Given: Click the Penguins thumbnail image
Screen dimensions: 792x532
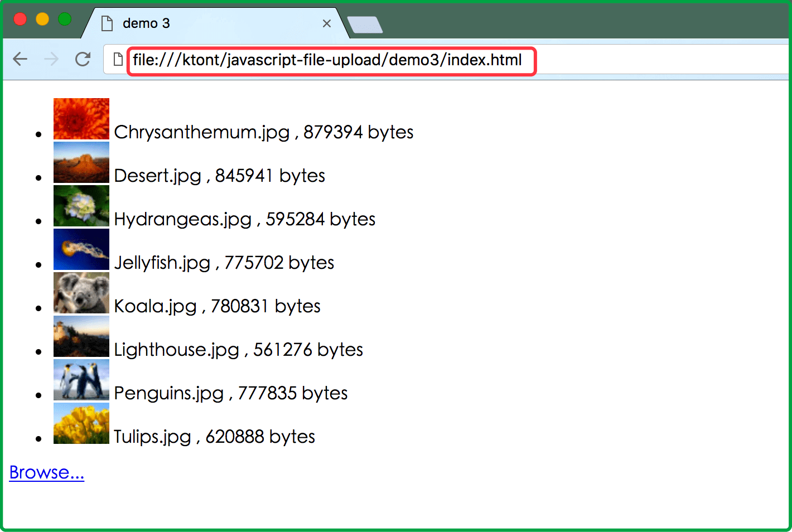Looking at the screenshot, I should [81, 380].
